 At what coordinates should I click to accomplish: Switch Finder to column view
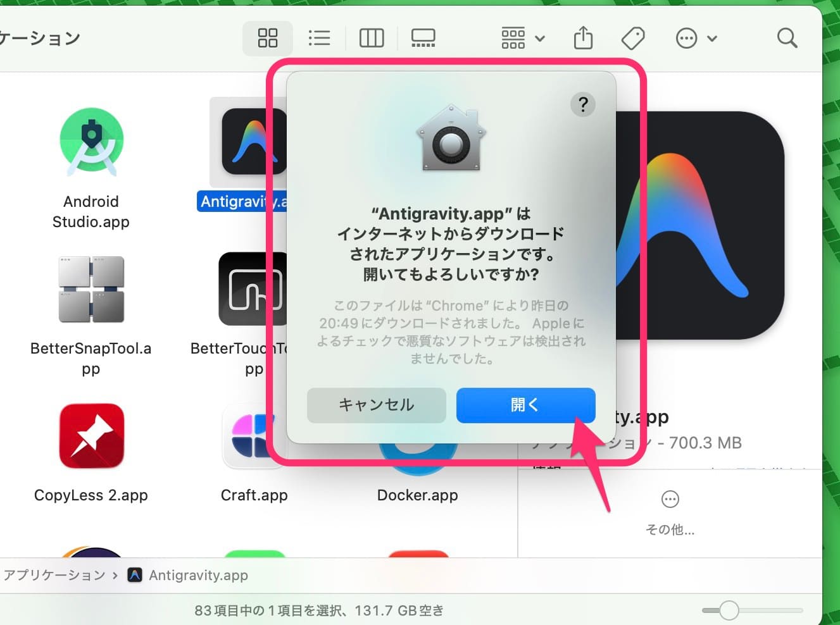372,37
